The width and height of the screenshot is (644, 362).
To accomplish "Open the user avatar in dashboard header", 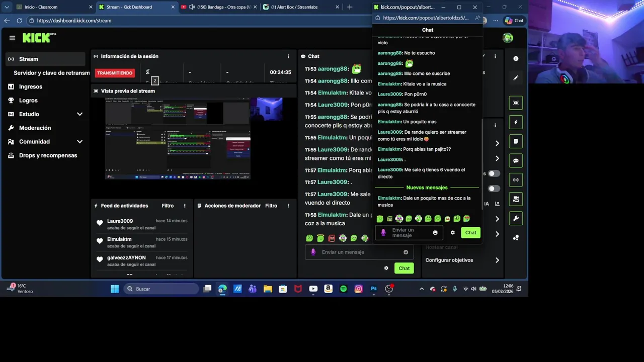I will click(x=508, y=38).
